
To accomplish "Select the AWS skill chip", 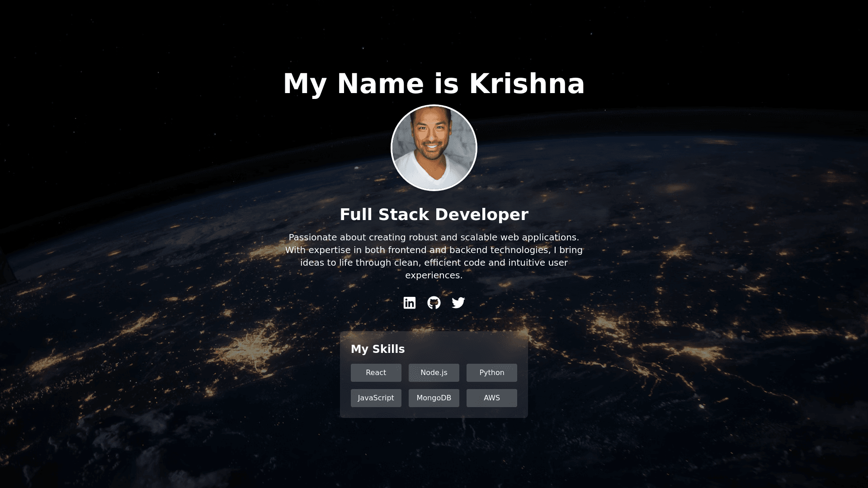I will (x=491, y=398).
